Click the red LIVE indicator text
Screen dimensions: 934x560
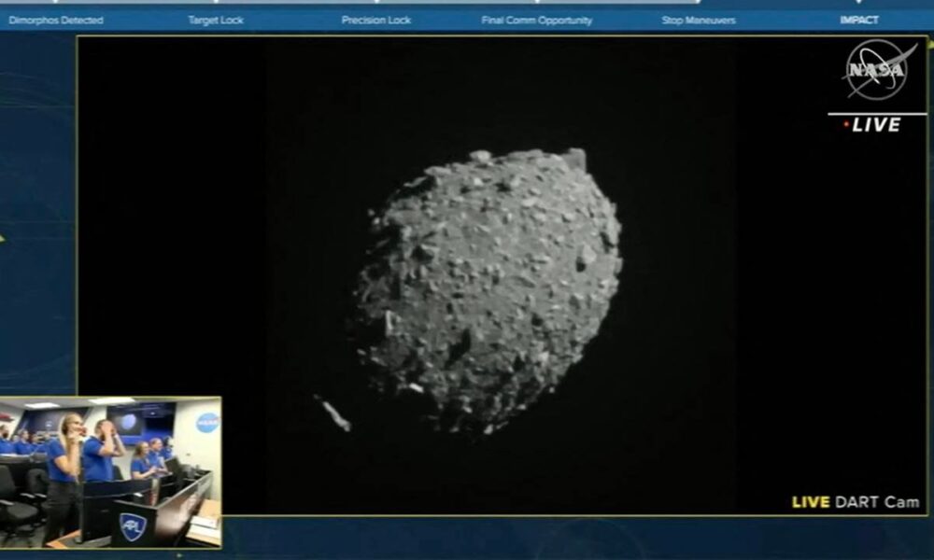(872, 125)
